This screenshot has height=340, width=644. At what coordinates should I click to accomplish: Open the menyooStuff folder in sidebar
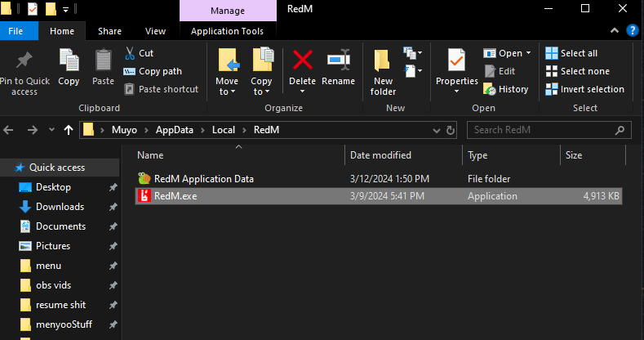click(x=64, y=324)
